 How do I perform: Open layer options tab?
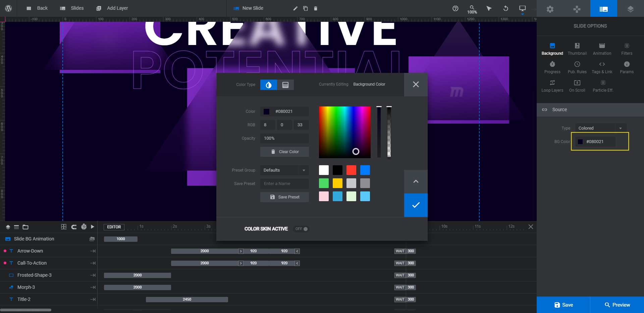tap(631, 9)
